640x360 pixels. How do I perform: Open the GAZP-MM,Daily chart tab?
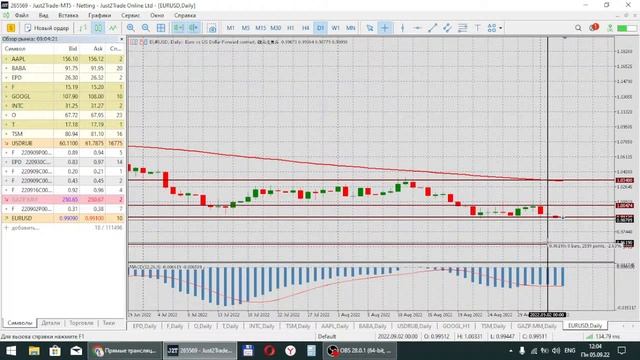coord(537,326)
